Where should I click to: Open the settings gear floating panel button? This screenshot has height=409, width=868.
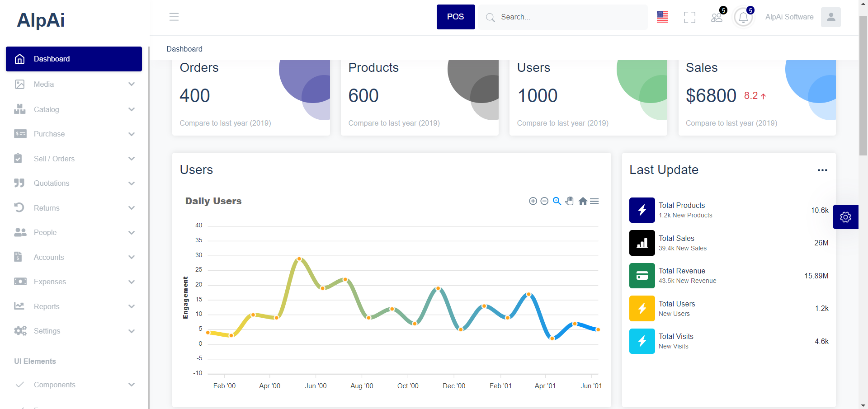(x=845, y=217)
